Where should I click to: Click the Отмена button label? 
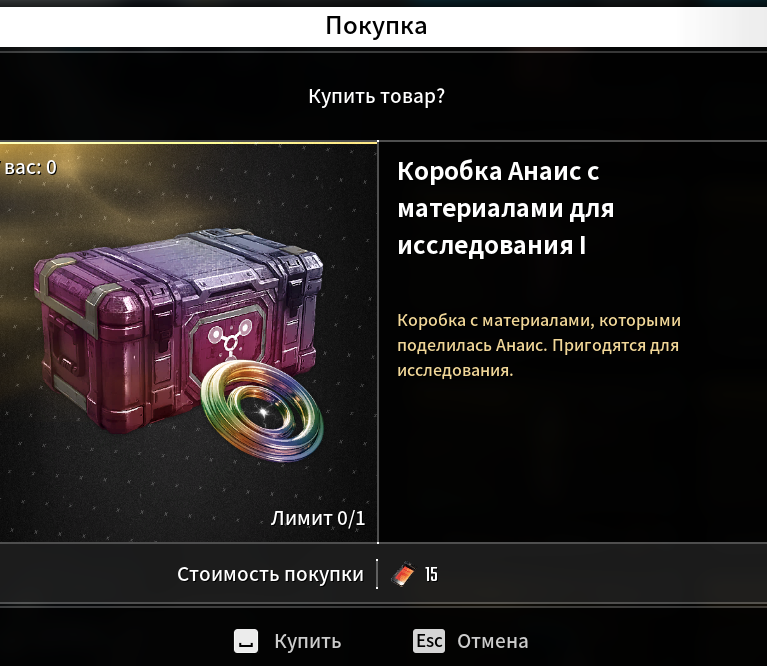(x=493, y=641)
